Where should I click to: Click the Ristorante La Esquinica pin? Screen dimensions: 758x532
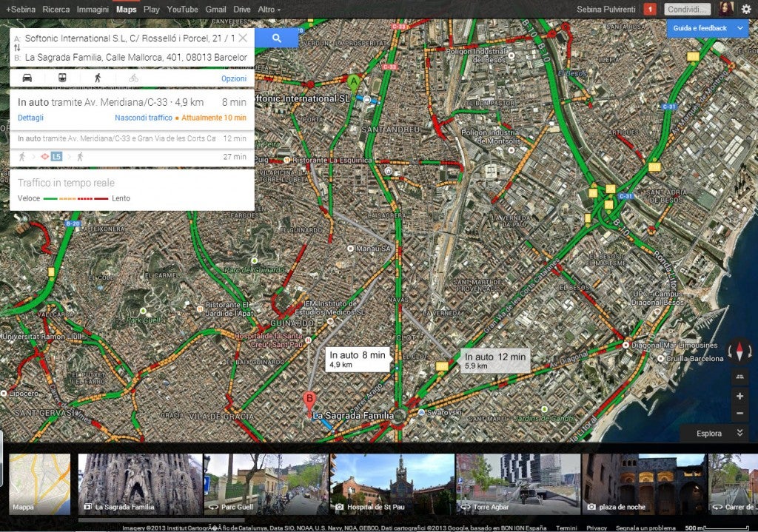pyautogui.click(x=286, y=160)
